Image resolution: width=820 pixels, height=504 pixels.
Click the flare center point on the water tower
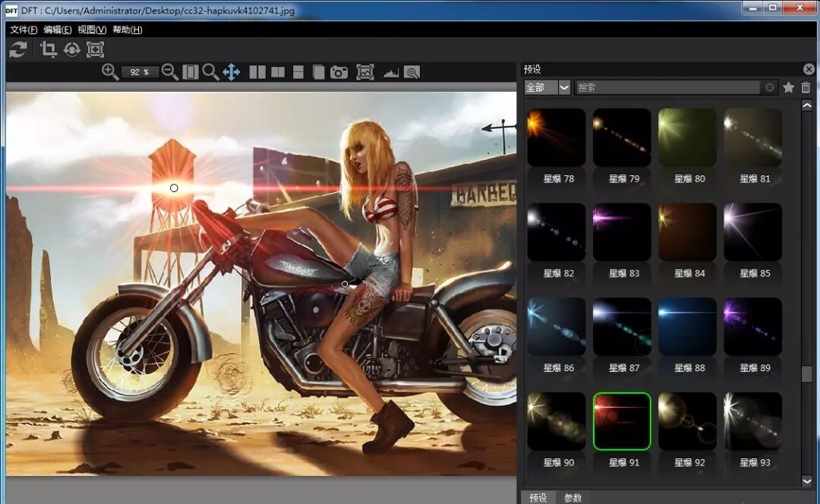click(x=174, y=187)
